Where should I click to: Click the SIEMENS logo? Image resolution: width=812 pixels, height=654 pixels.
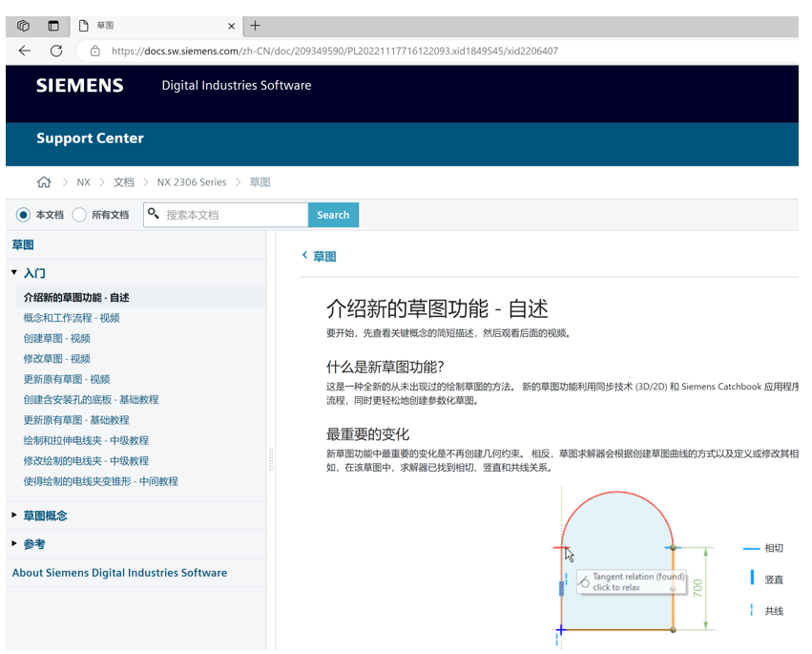[79, 86]
